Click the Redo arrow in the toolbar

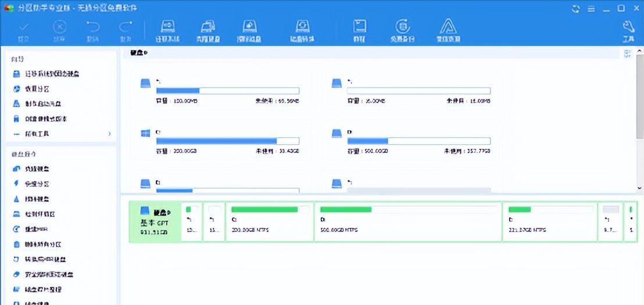click(x=126, y=31)
